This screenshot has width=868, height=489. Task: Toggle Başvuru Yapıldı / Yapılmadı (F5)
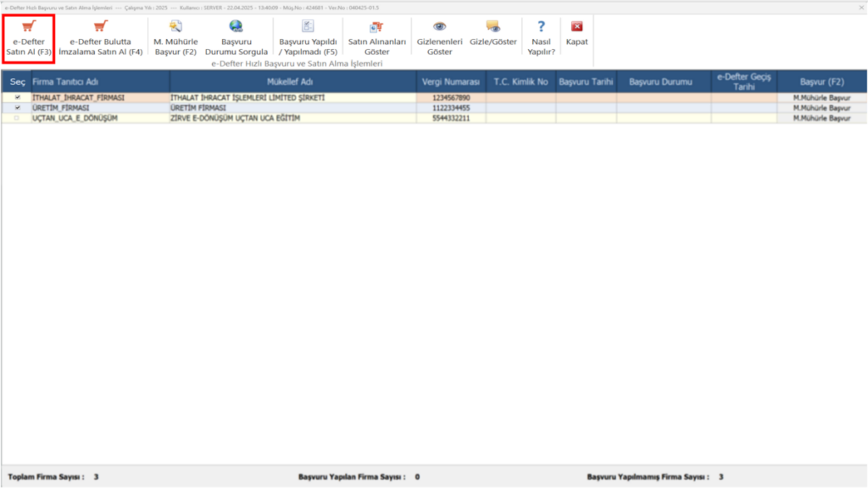click(x=308, y=38)
